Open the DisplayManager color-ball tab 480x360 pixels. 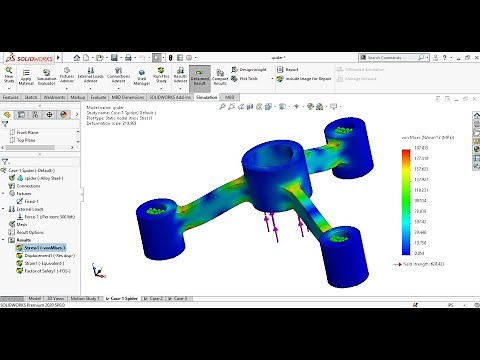(x=63, y=115)
